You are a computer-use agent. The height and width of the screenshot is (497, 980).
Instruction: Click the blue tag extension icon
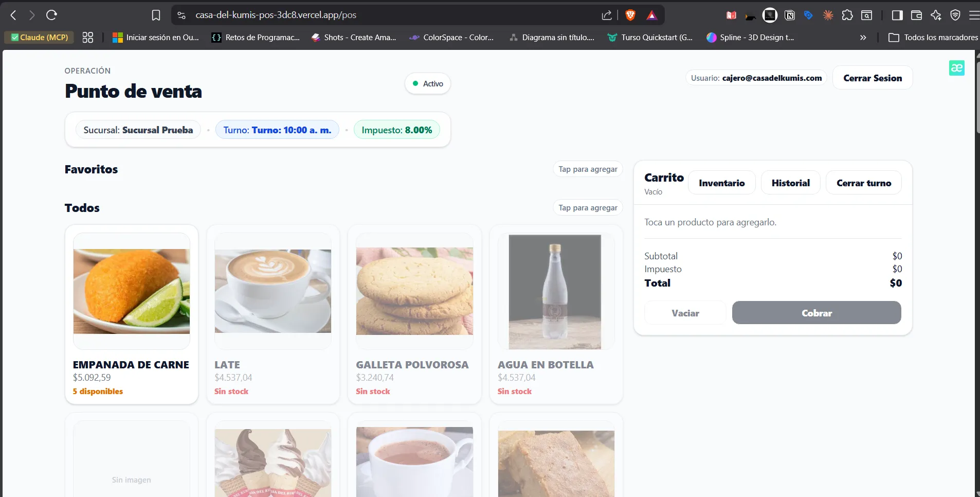coord(808,15)
